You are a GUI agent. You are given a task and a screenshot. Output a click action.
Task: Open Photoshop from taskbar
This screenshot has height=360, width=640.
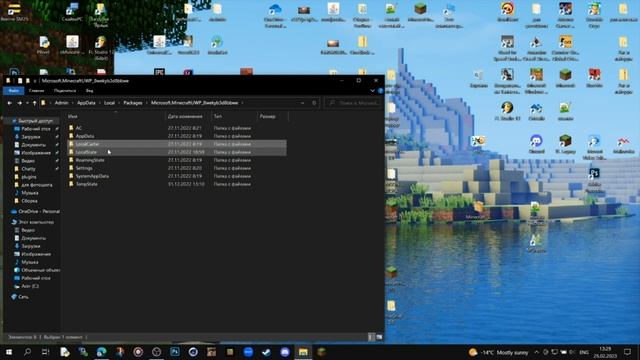[x=175, y=352]
